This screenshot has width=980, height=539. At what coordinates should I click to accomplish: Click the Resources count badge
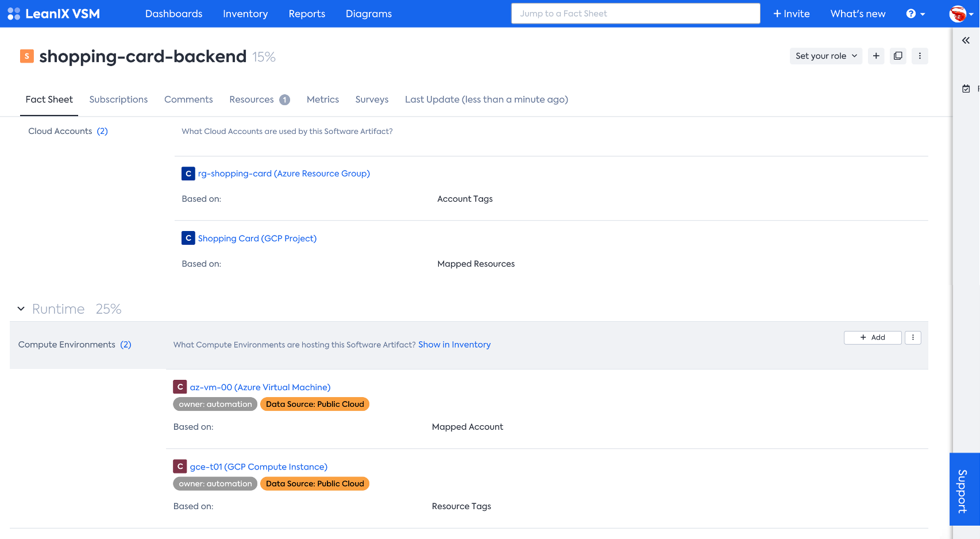(284, 100)
